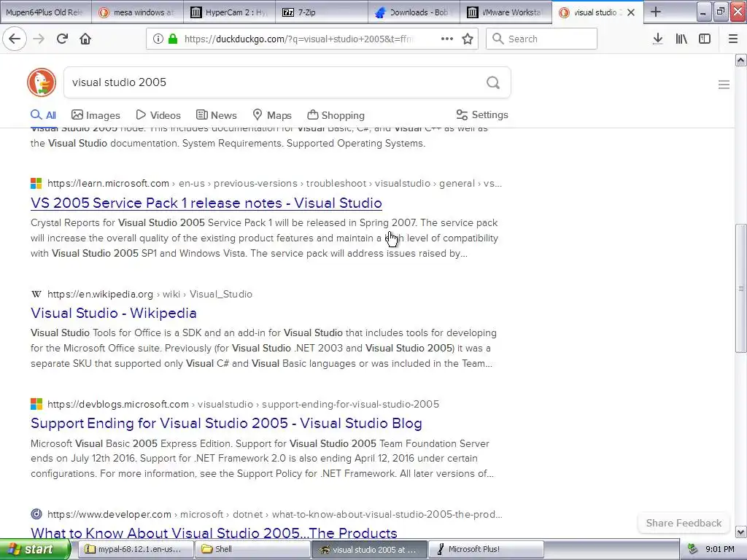Open DuckDuckGo side menu icon
747x560 pixels.
[724, 85]
